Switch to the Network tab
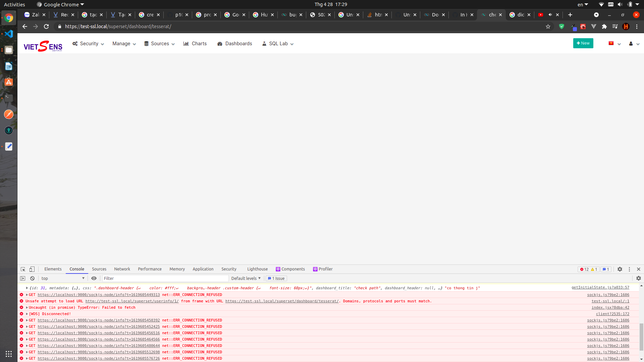 [x=122, y=269]
